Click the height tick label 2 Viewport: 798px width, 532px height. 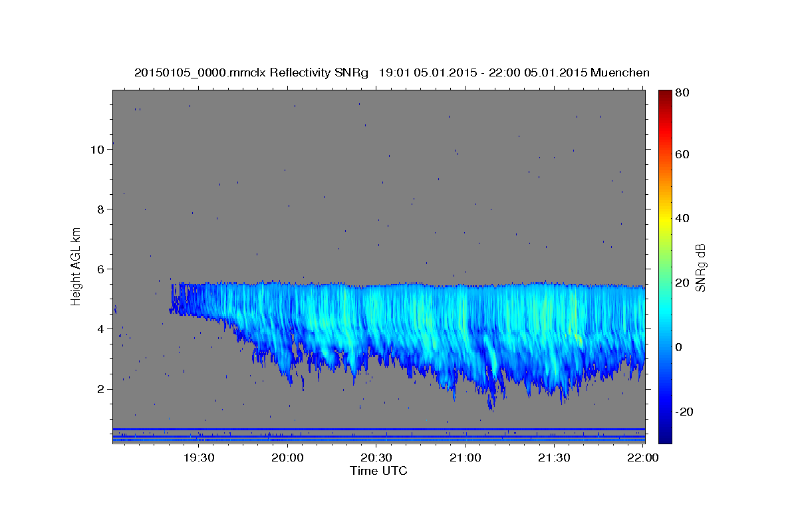100,388
